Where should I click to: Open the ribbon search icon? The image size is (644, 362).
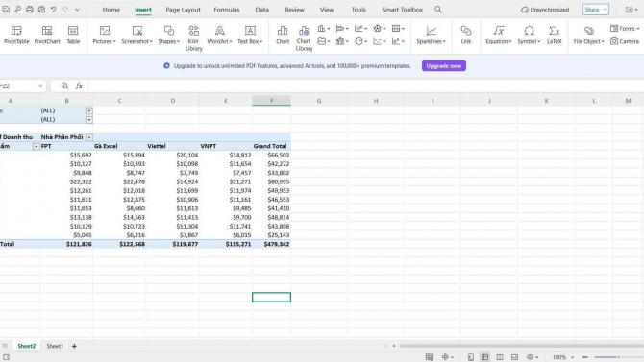[x=438, y=9]
